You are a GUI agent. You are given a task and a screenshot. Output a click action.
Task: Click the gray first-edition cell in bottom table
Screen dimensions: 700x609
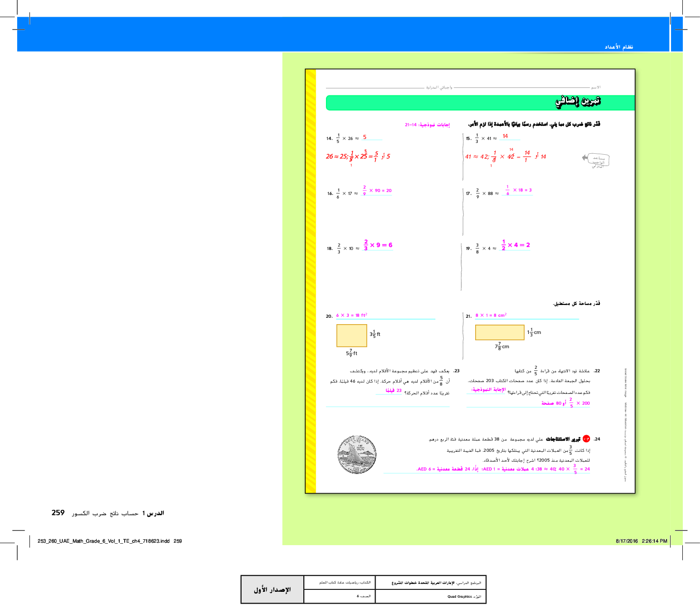point(272,589)
